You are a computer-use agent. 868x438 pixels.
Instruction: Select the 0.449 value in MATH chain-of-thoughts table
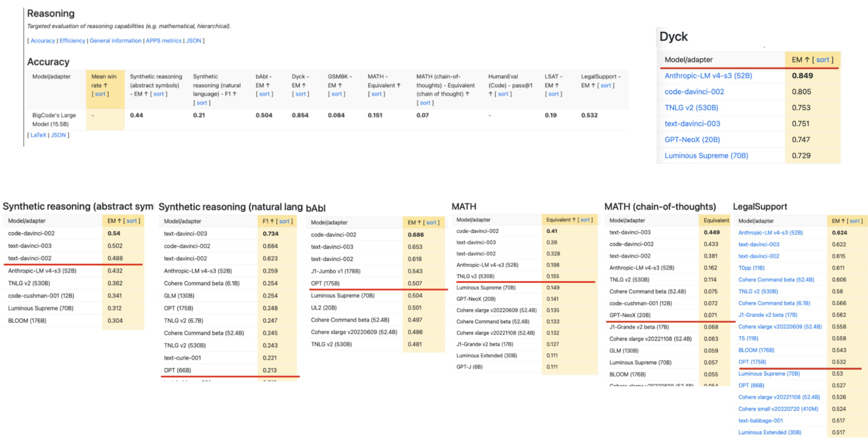tap(712, 232)
